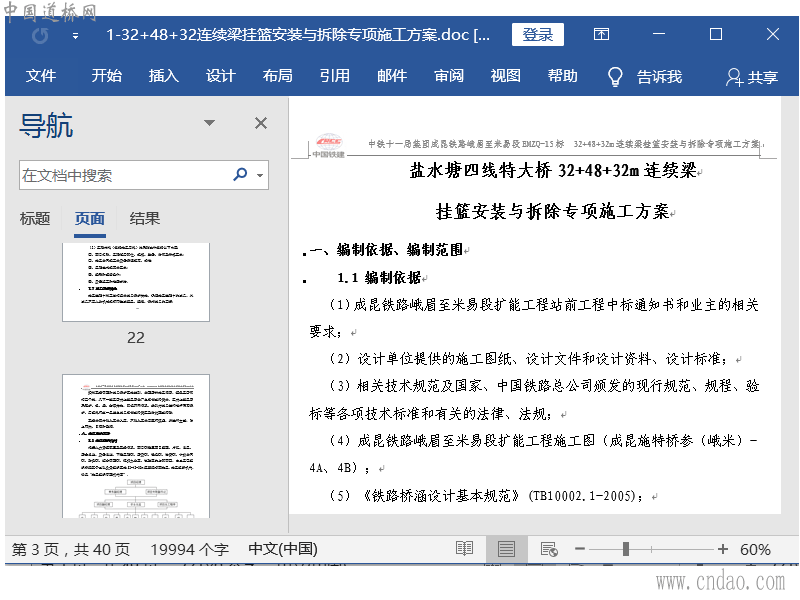The width and height of the screenshot is (800, 600).
Task: Close the navigation pane
Action: [x=260, y=123]
